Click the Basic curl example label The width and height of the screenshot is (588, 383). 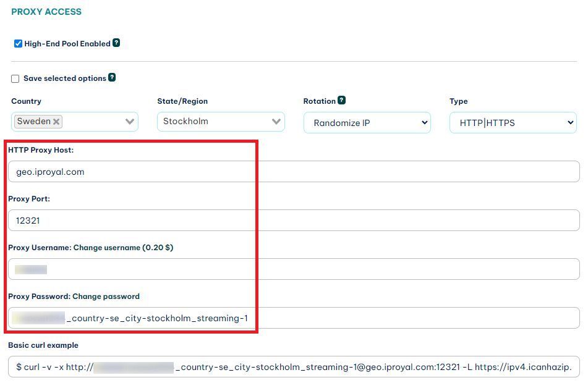(43, 345)
